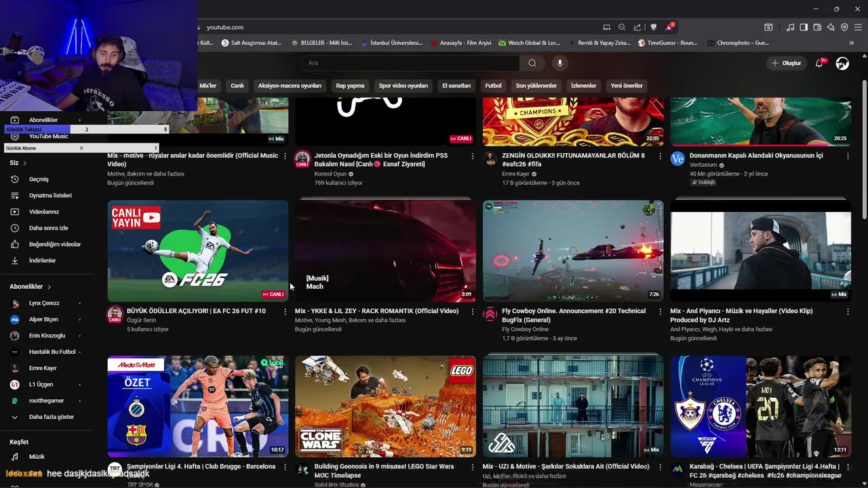Select the Futbol chip

pos(493,86)
